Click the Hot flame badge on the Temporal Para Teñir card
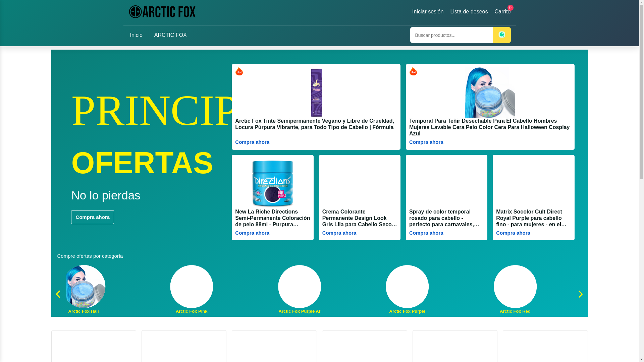This screenshot has width=644, height=362. 413,71
